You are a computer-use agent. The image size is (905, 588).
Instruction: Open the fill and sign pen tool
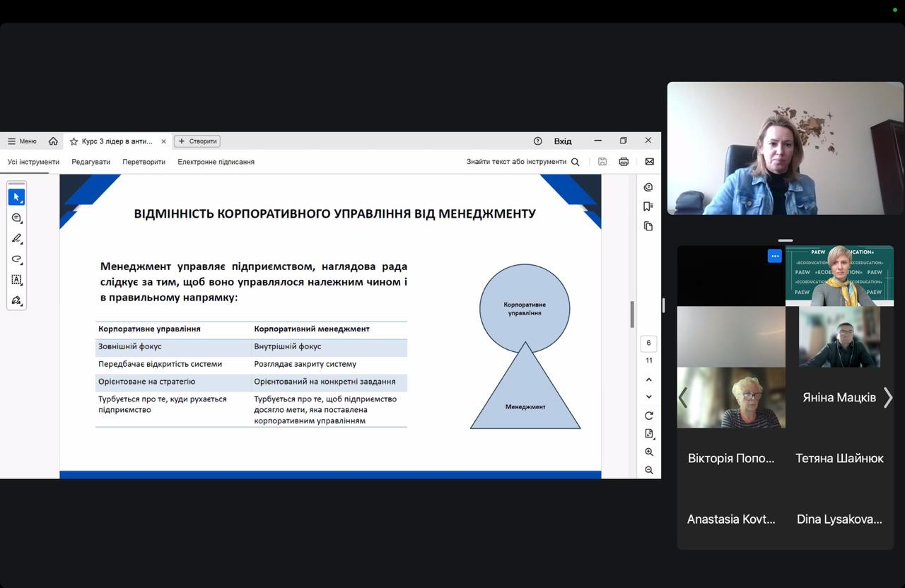[16, 300]
